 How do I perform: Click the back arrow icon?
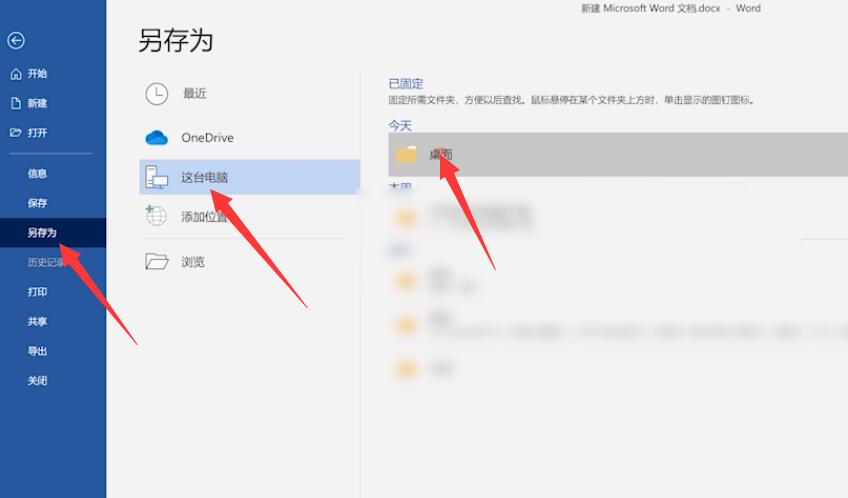click(16, 41)
